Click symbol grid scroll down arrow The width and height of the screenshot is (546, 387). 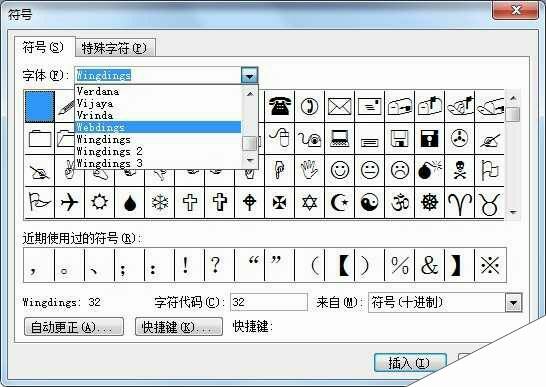click(513, 211)
